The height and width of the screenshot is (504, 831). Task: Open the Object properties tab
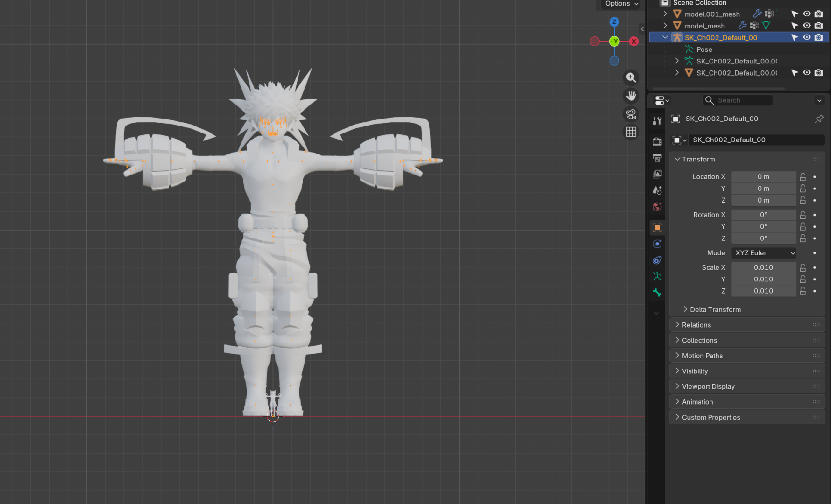[657, 228]
